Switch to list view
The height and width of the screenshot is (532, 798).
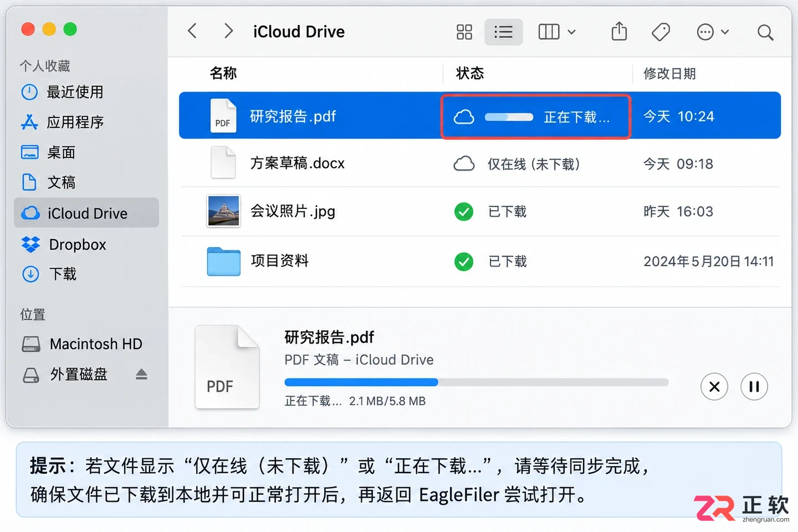tap(503, 32)
